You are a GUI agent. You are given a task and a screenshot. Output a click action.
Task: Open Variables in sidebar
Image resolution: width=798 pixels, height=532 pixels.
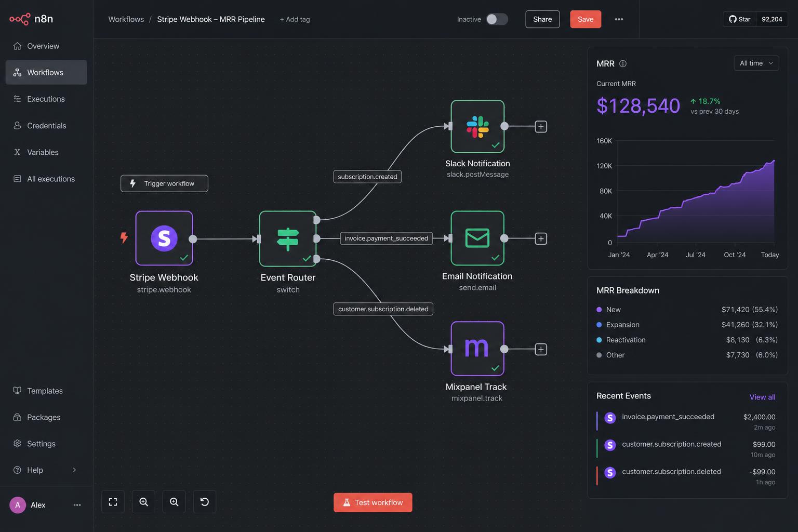[x=46, y=152]
